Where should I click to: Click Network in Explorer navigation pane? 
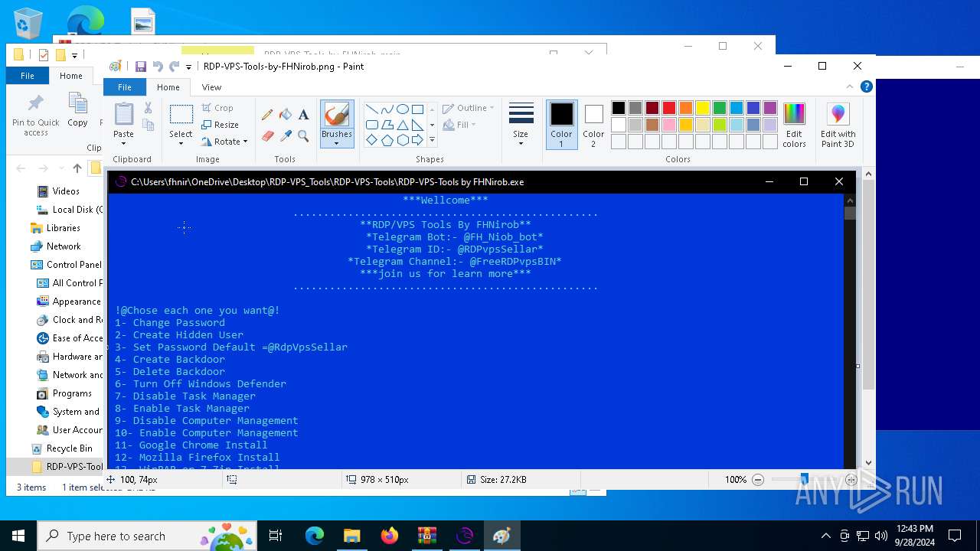coord(64,246)
